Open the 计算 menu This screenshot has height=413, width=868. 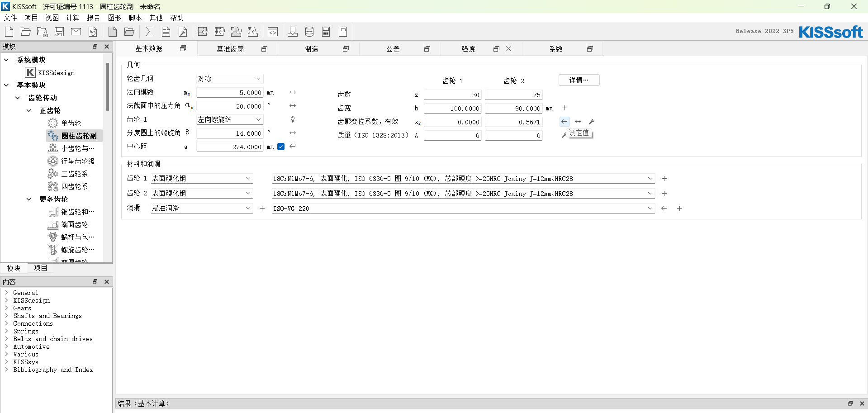(73, 18)
